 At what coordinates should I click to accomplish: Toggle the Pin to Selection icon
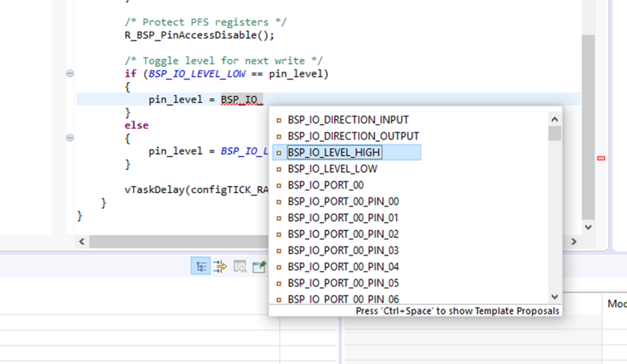(x=259, y=266)
